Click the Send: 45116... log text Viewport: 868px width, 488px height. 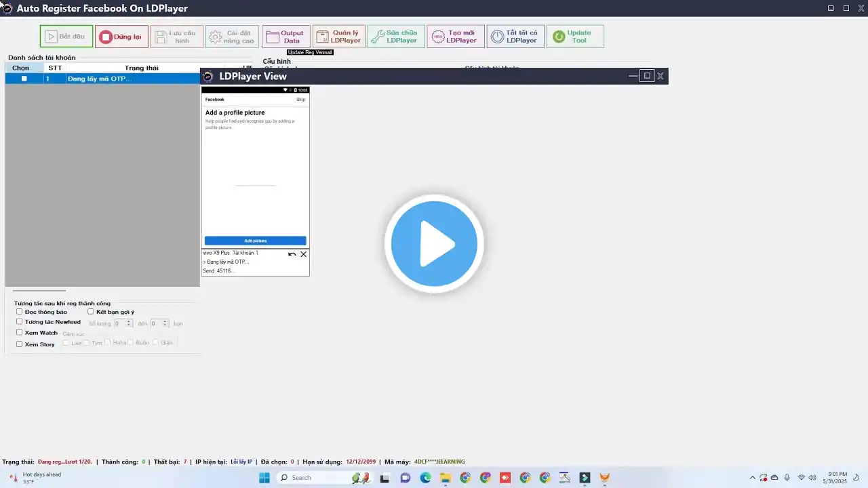(218, 271)
